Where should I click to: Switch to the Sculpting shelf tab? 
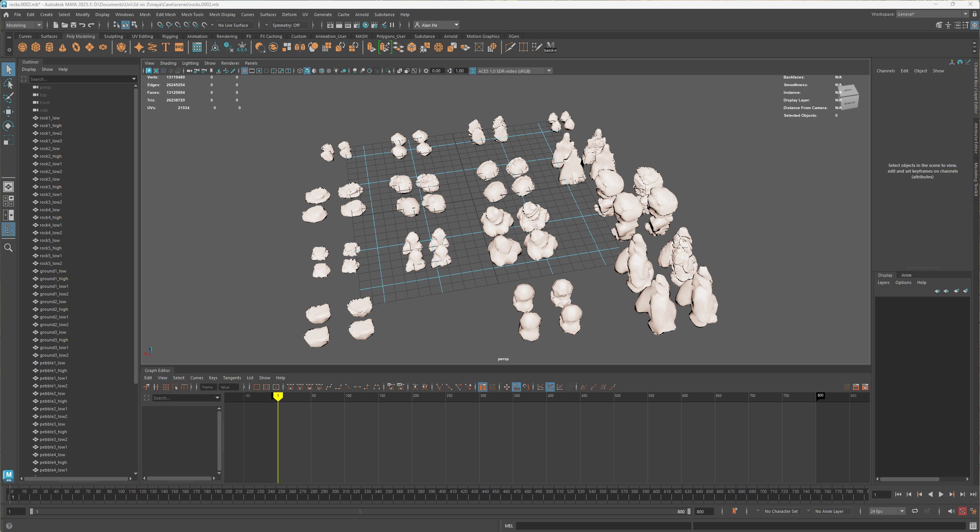click(x=113, y=36)
